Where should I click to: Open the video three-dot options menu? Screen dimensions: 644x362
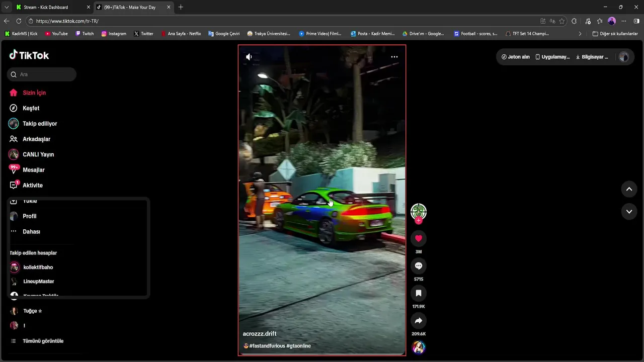(394, 57)
